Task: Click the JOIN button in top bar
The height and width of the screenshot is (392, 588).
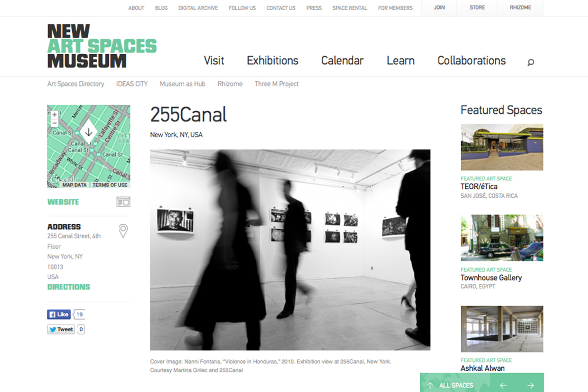Action: [x=439, y=8]
